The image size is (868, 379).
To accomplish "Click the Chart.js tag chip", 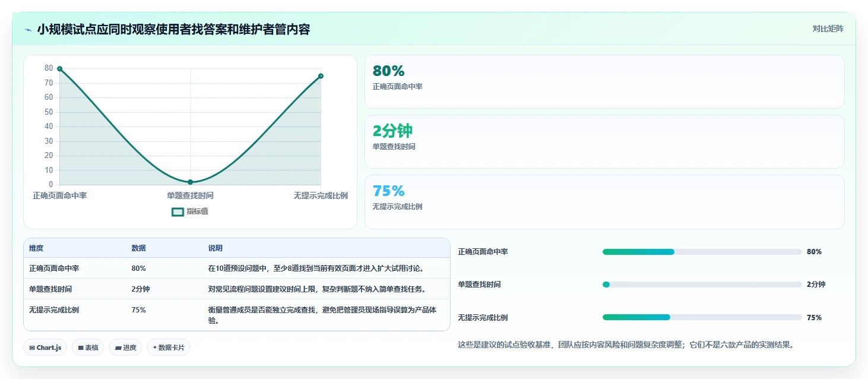I will pos(45,348).
